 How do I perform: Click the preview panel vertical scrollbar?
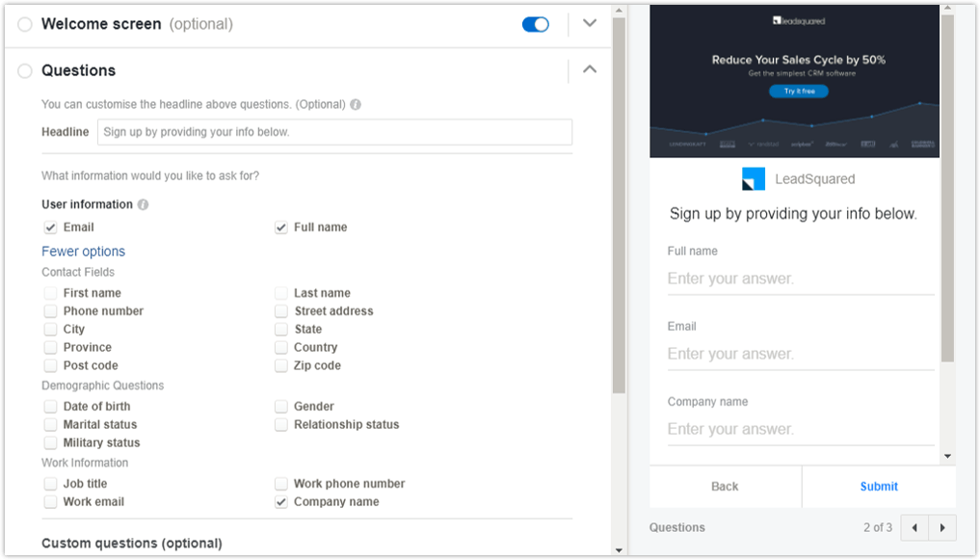point(947,193)
